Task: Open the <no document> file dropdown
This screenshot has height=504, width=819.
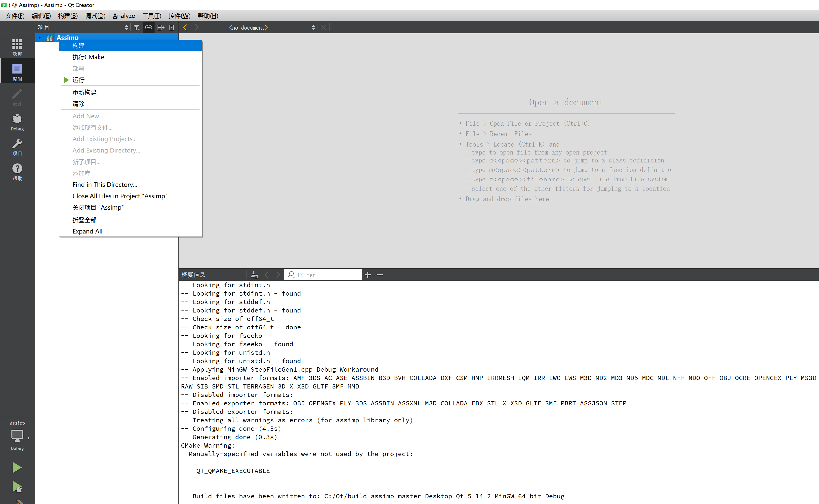Action: [272, 27]
